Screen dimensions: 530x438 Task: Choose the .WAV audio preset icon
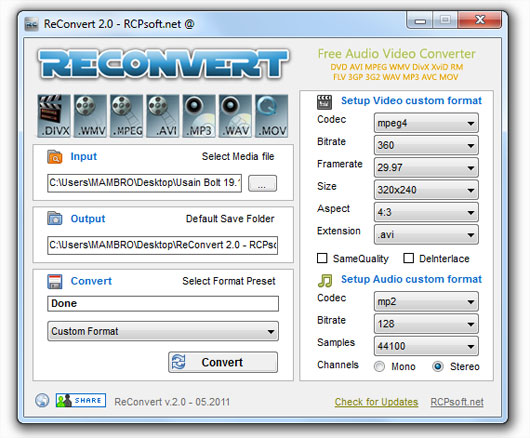[235, 116]
